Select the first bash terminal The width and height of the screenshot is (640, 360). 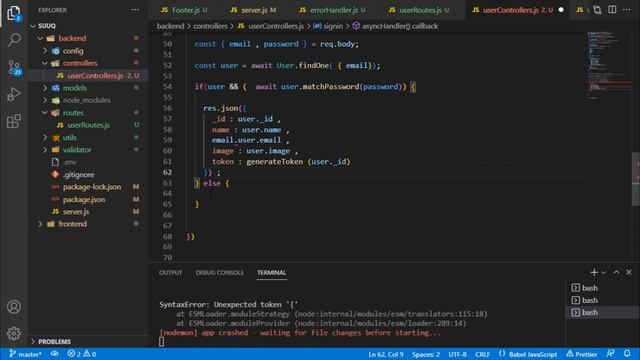coord(602,288)
